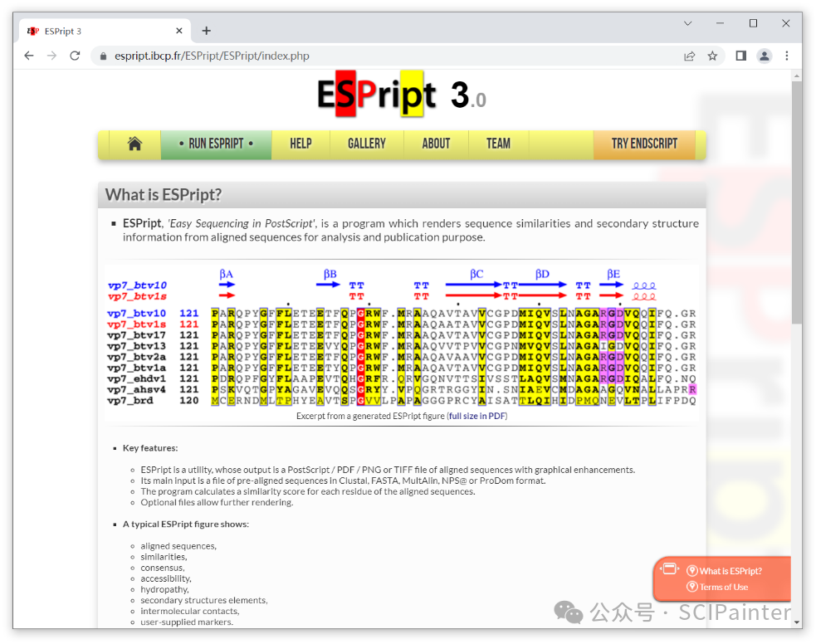Reload the page with the refresh icon
The height and width of the screenshot is (644, 816).
[75, 56]
